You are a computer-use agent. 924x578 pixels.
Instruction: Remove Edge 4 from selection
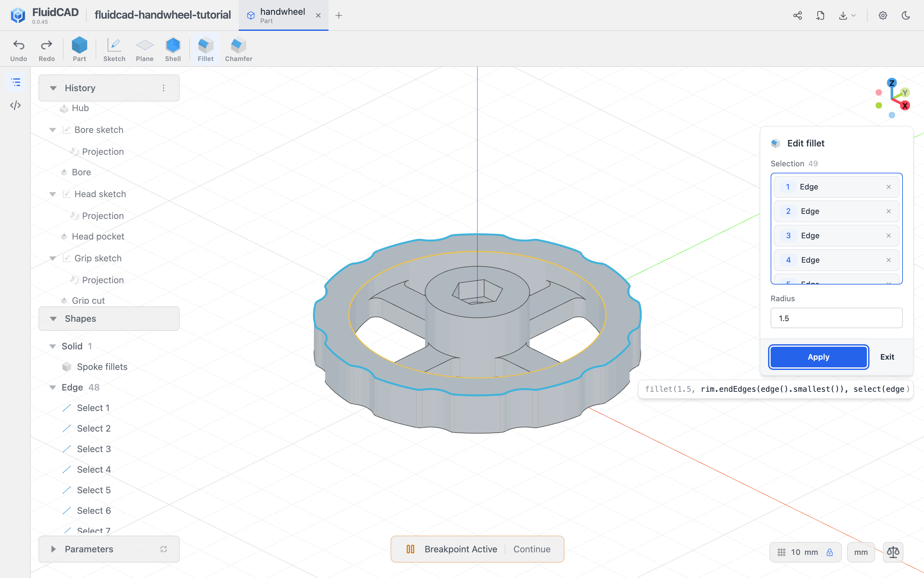click(x=888, y=260)
